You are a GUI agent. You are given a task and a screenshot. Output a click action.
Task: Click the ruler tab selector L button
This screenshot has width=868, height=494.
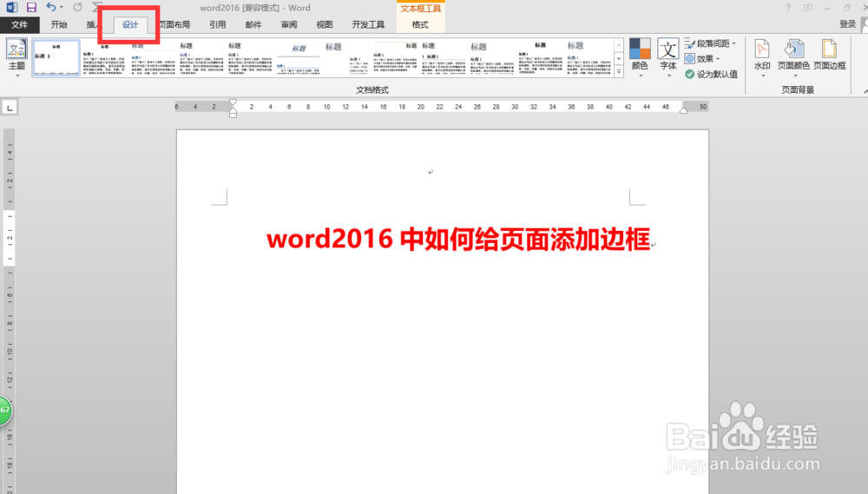[x=10, y=108]
